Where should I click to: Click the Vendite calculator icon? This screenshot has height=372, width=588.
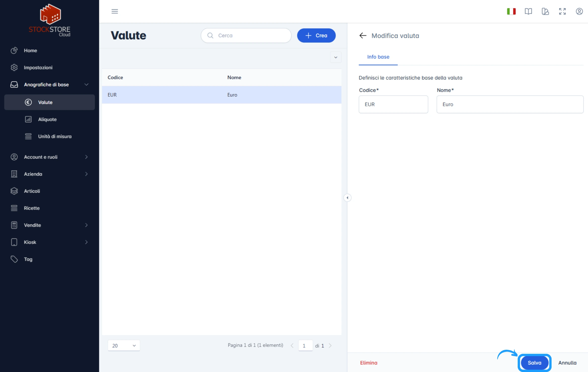click(14, 225)
